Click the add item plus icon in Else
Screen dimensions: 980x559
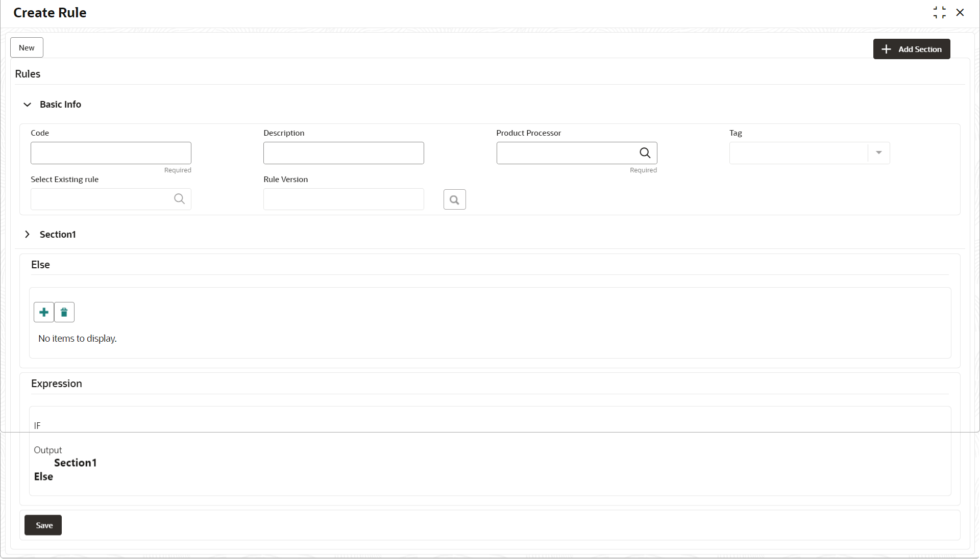[44, 312]
